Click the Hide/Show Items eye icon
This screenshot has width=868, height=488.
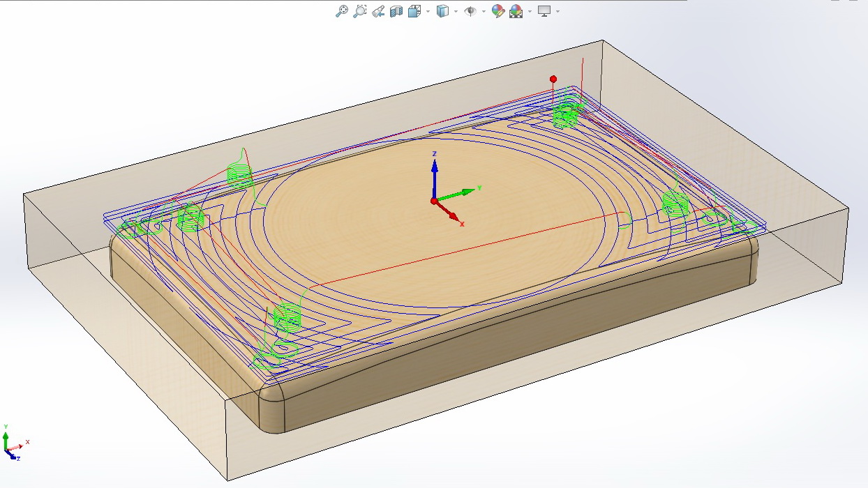[x=470, y=11]
